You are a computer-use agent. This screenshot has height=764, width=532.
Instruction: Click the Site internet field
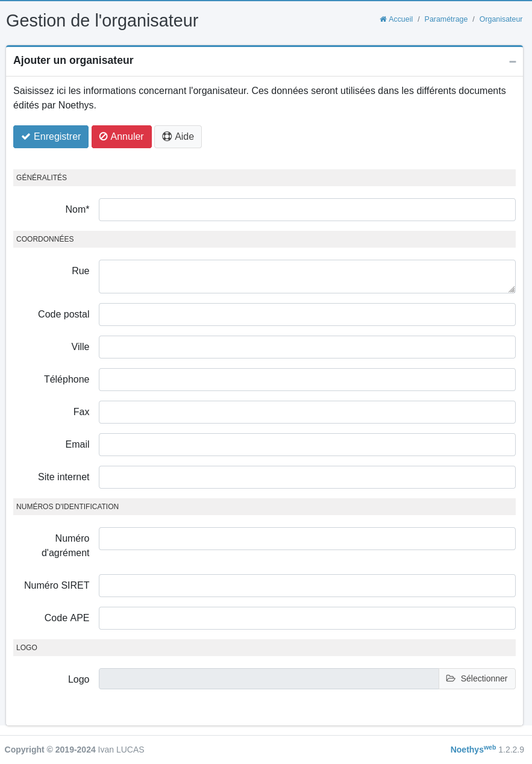pyautogui.click(x=307, y=477)
